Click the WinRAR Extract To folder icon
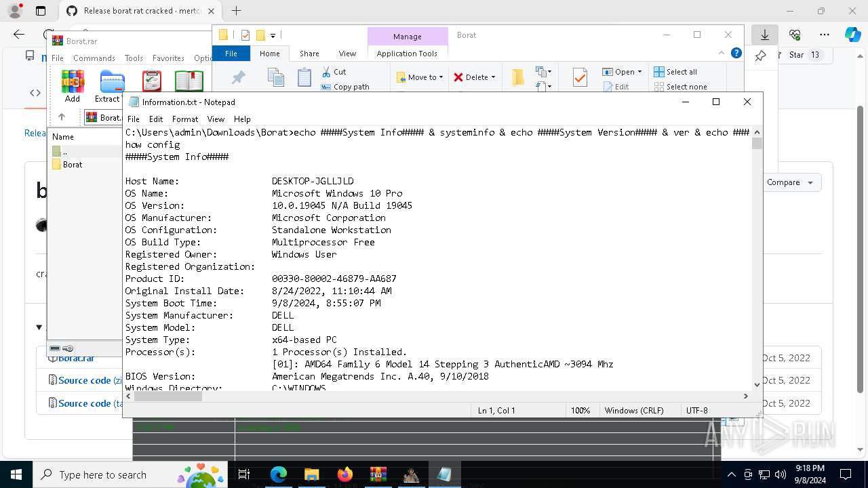The image size is (868, 488). [112, 81]
